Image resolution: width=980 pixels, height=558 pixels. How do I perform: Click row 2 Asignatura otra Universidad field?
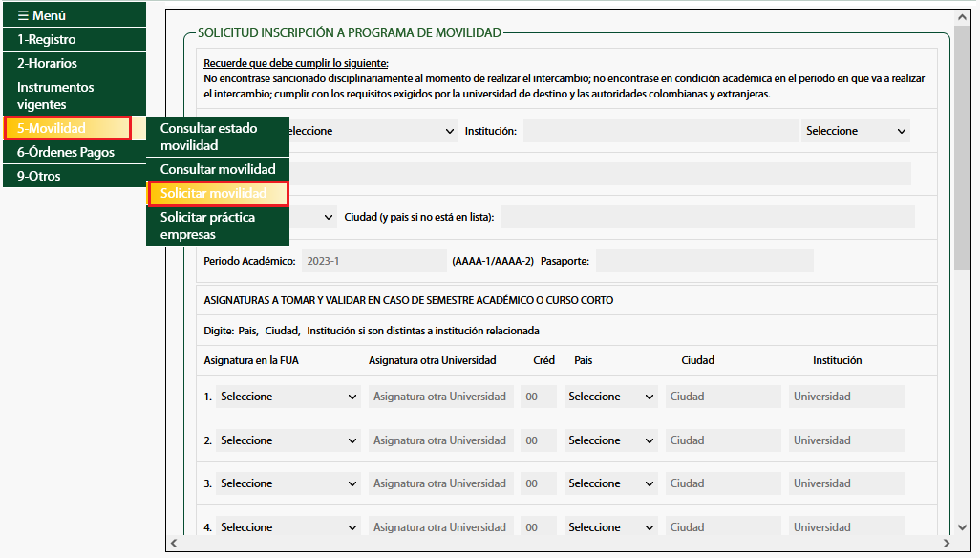pos(440,440)
